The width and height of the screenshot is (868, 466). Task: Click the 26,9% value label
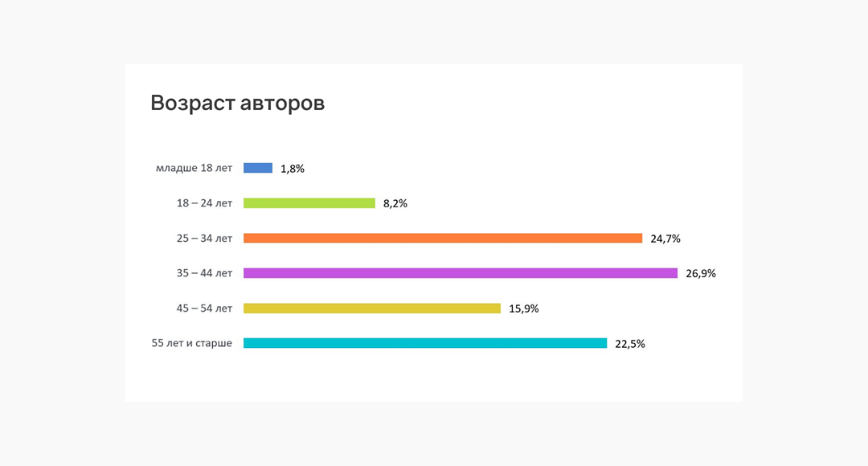point(701,274)
